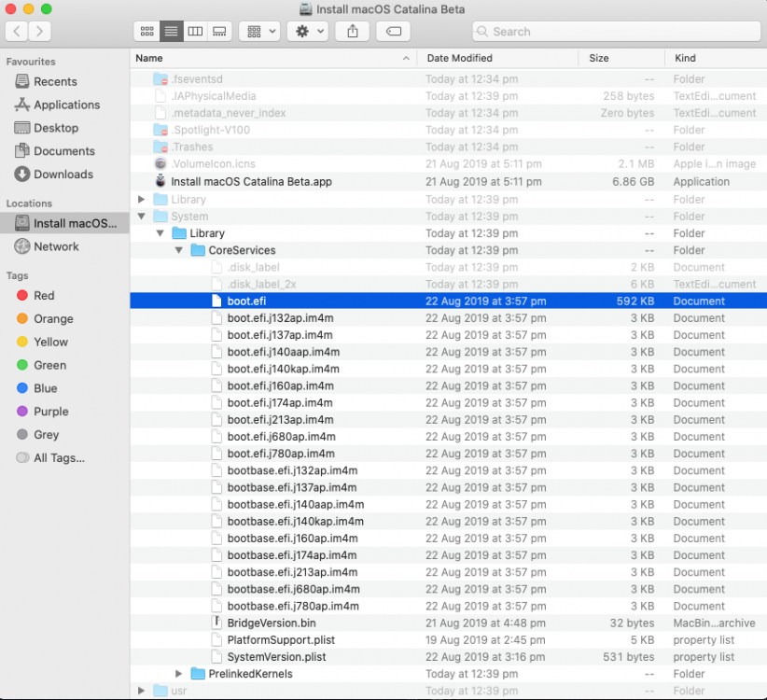Select the .disk_label_2x file
This screenshot has width=767, height=700.
448,285
